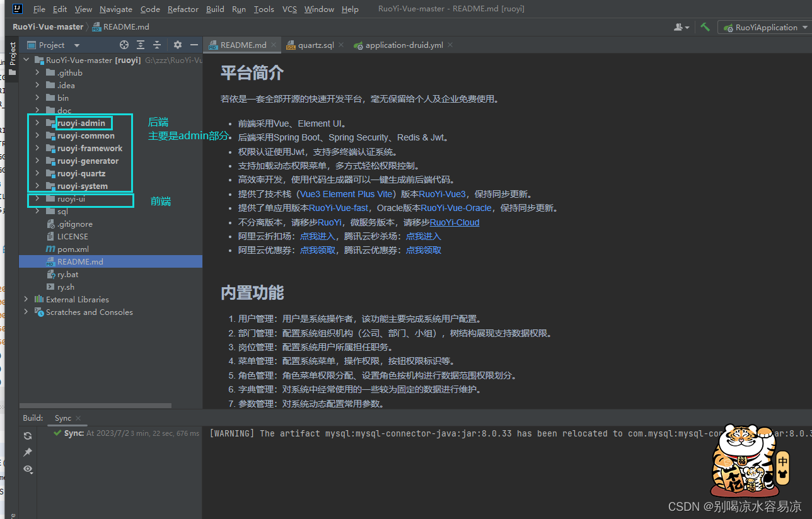Expand ruoyi-quartz module
The height and width of the screenshot is (519, 812).
[x=37, y=173]
